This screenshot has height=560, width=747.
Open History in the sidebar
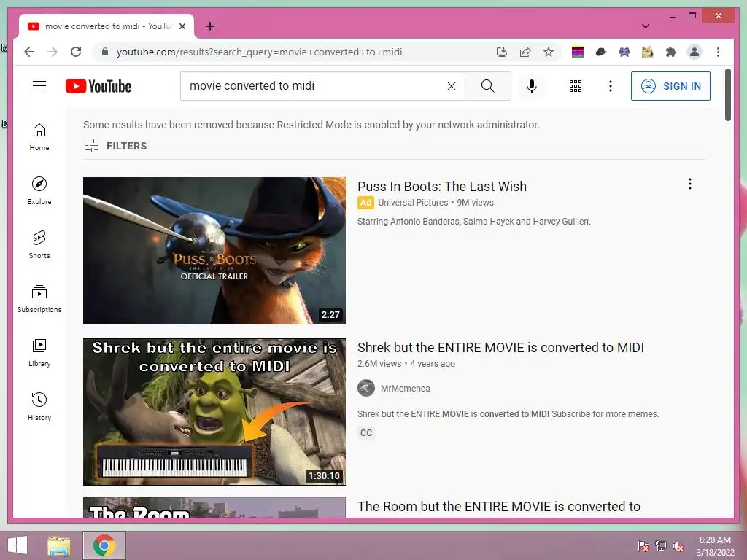tap(39, 406)
